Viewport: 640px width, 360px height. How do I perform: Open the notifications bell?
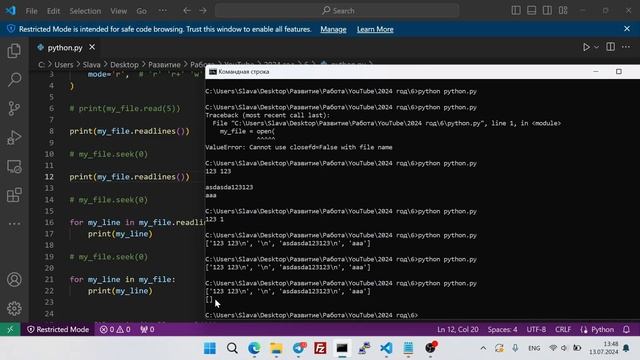pos(627,329)
